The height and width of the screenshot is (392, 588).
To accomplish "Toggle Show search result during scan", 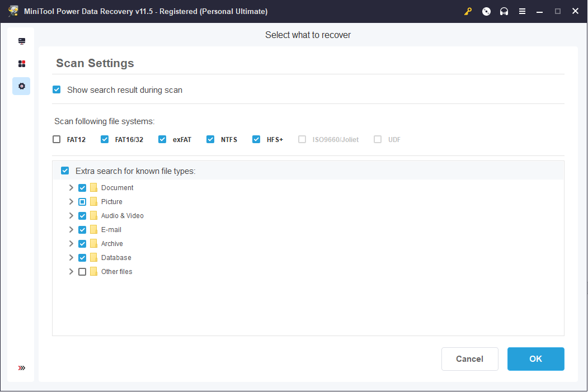I will coord(57,89).
